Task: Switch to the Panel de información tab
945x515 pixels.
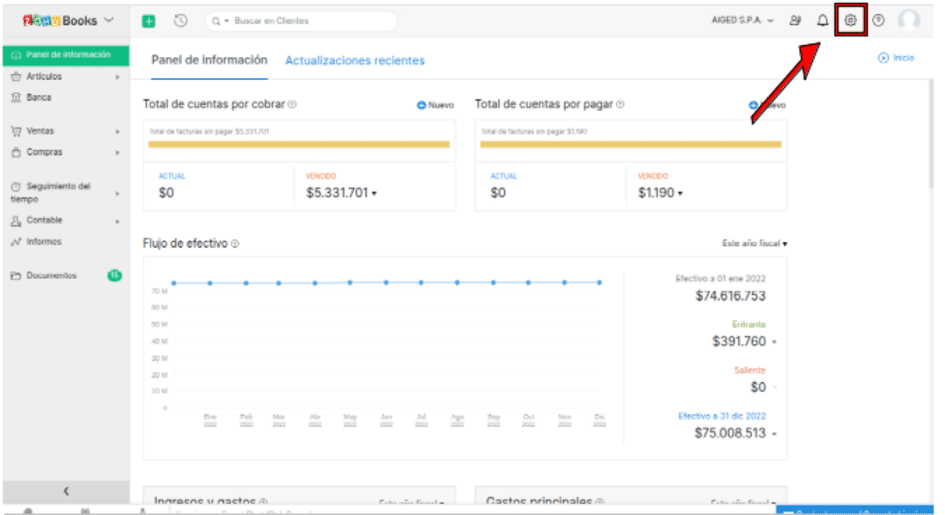Action: coord(209,60)
